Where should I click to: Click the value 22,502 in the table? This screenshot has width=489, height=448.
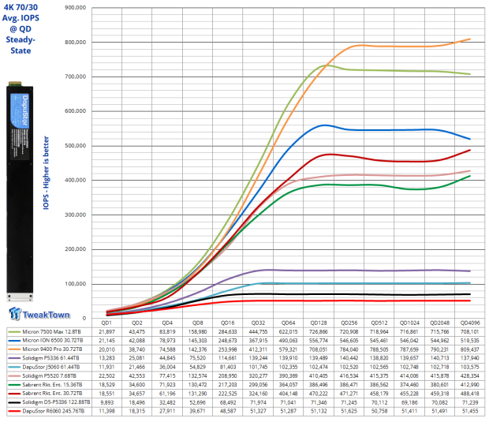[106, 376]
